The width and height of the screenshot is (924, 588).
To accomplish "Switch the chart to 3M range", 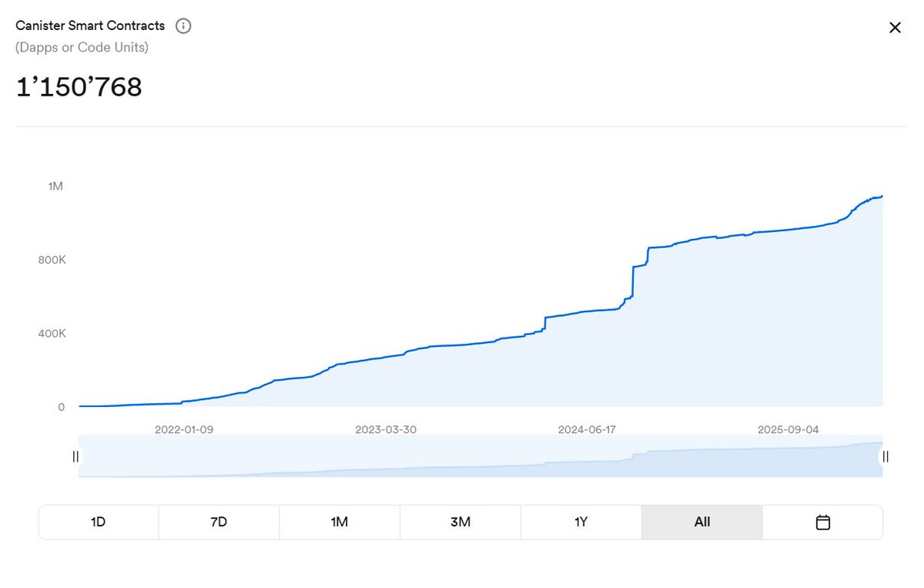I will tap(460, 522).
